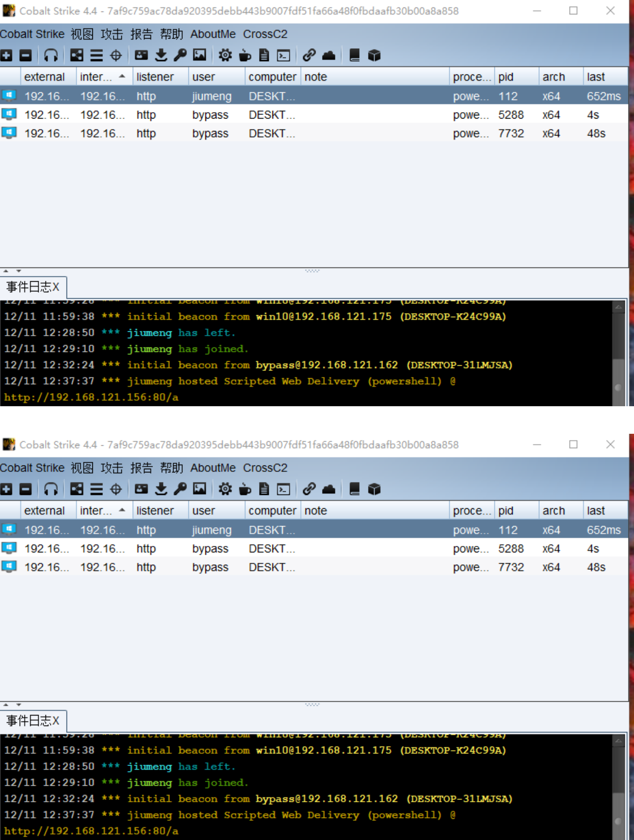
Task: Open AboutMe menu in bottom window
Action: coord(213,468)
